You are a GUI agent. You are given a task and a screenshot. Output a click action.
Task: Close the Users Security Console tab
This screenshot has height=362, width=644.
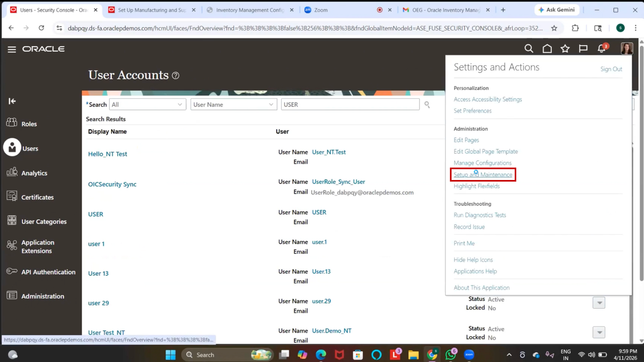click(96, 10)
